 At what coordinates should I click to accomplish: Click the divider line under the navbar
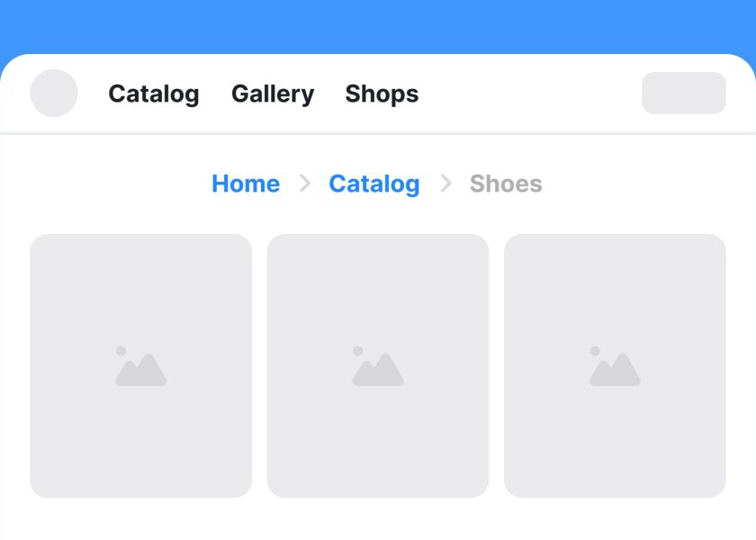378,133
